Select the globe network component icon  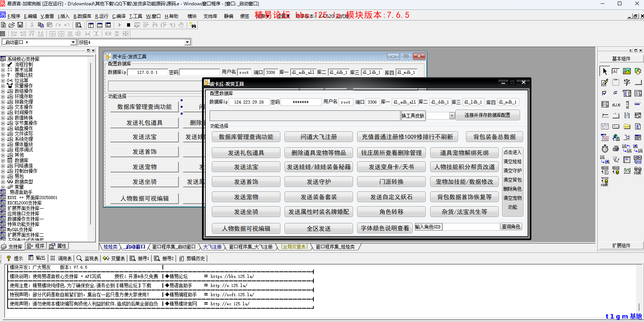pyautogui.click(x=616, y=137)
